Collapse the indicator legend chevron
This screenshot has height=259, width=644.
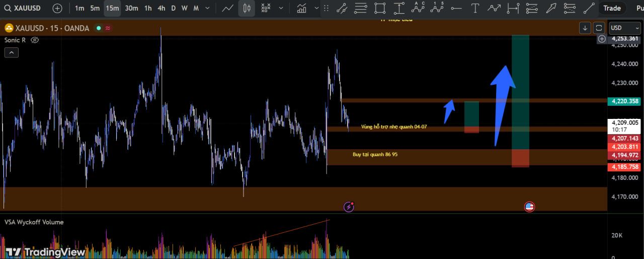pyautogui.click(x=11, y=52)
